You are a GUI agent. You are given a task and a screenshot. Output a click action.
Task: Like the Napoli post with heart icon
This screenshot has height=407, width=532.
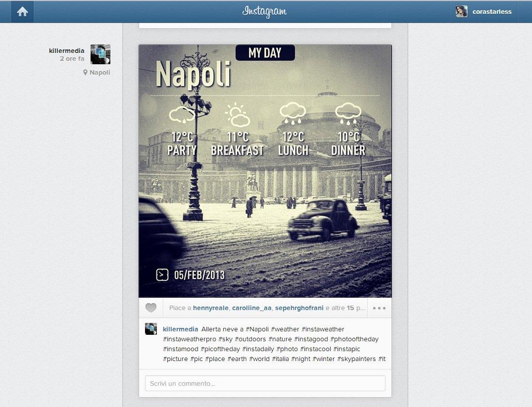pos(151,308)
